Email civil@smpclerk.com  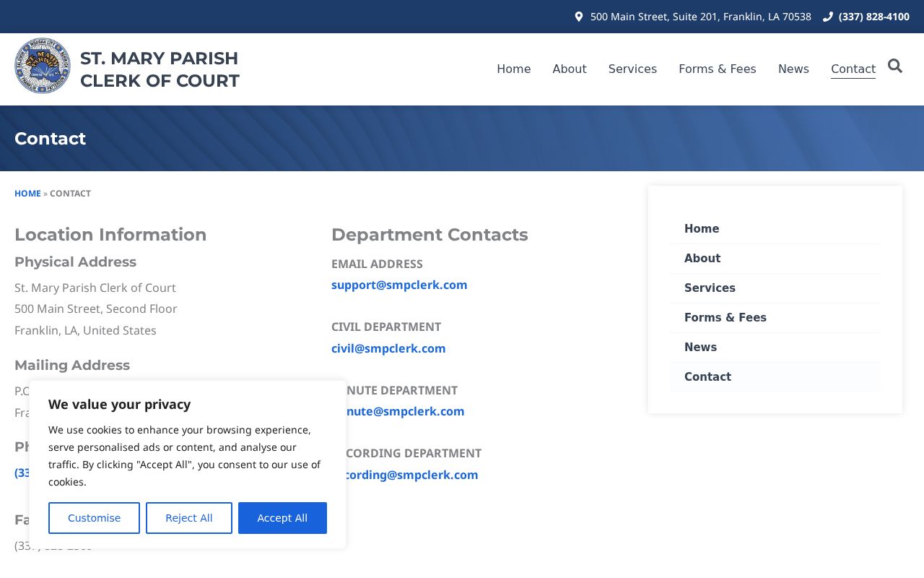coord(388,348)
